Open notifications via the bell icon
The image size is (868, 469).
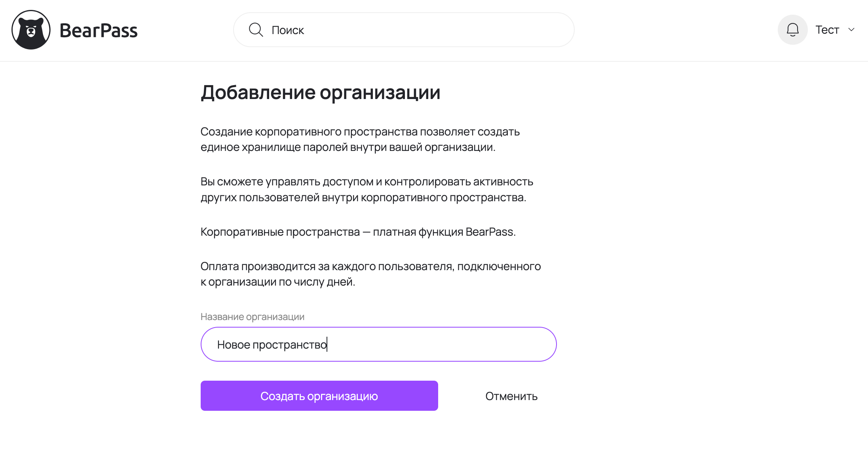[x=792, y=30]
